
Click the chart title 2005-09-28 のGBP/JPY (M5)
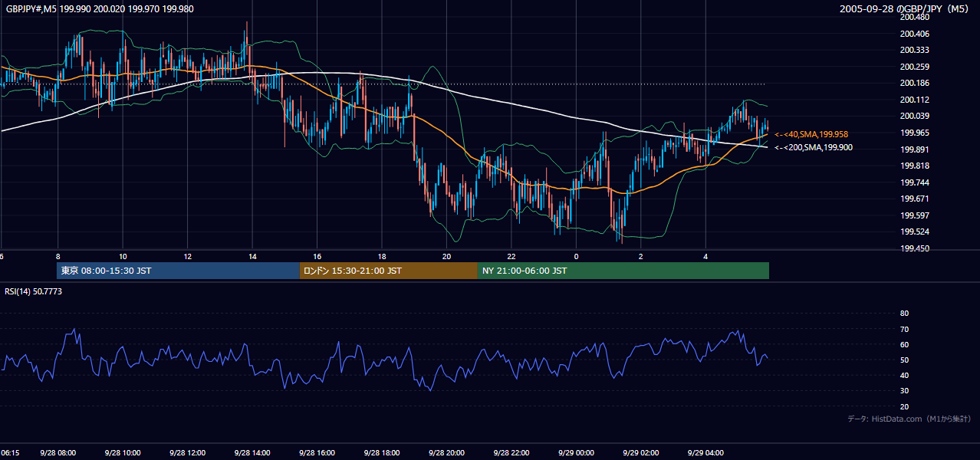point(904,8)
